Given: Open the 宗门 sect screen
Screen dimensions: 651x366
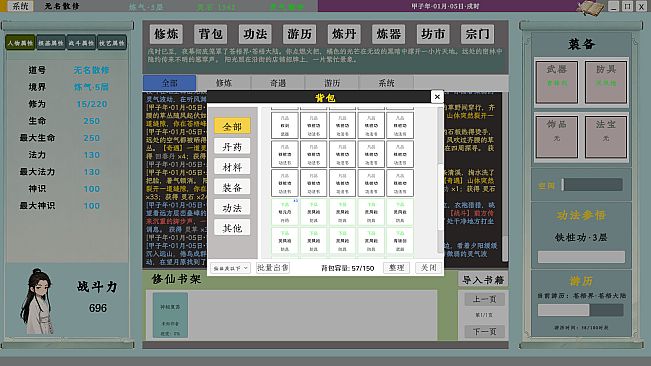Looking at the screenshot, I should [x=477, y=34].
